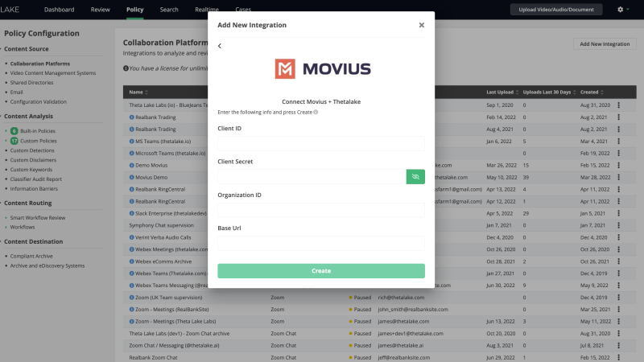Open kebab menu for Webex eComms Archive
This screenshot has height=362, width=644.
tap(618, 261)
